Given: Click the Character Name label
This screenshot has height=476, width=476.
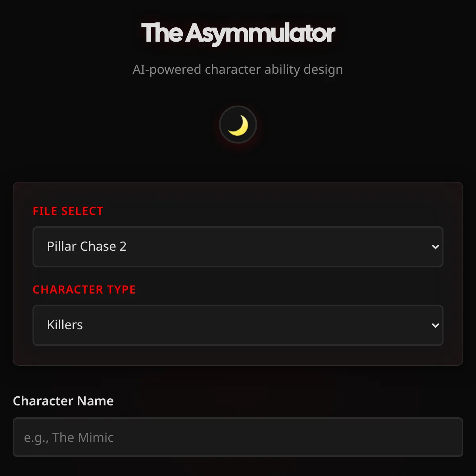Looking at the screenshot, I should coord(63,401).
